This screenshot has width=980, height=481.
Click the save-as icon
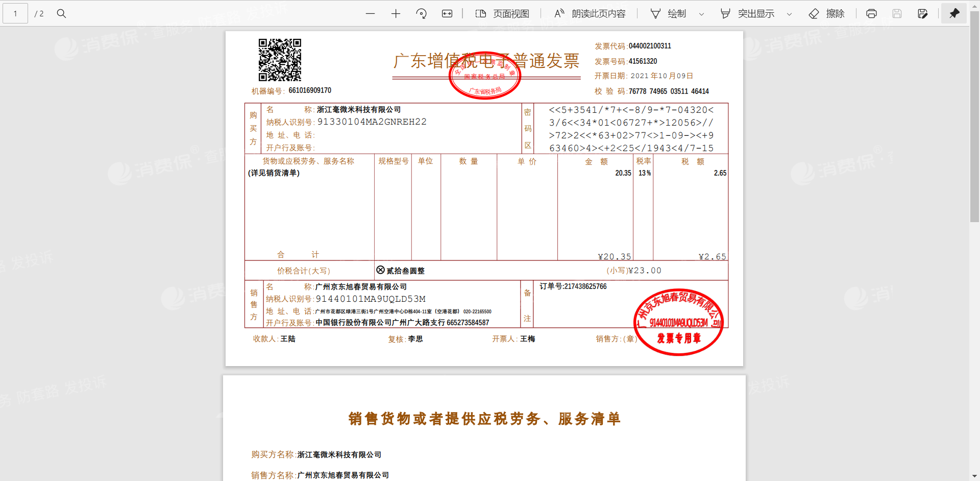coord(922,14)
